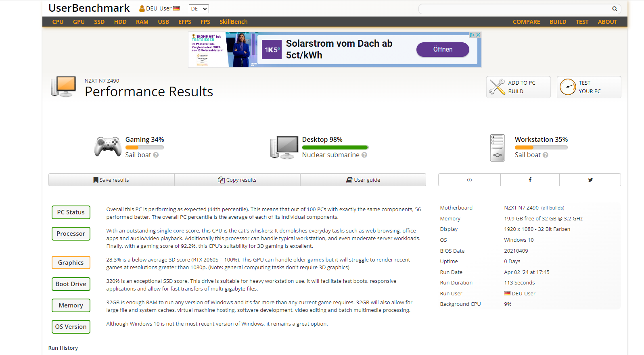The width and height of the screenshot is (644, 355).
Task: Close the advertisement banner
Action: (479, 35)
